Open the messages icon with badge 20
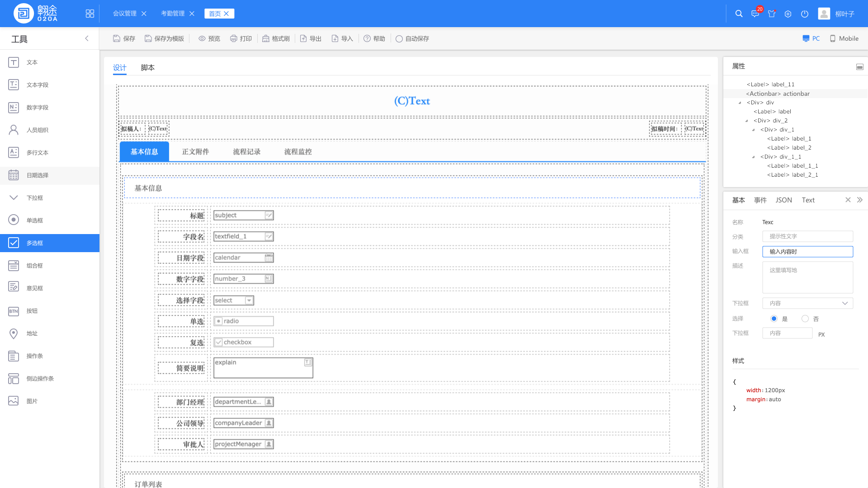The height and width of the screenshot is (488, 868). (755, 14)
